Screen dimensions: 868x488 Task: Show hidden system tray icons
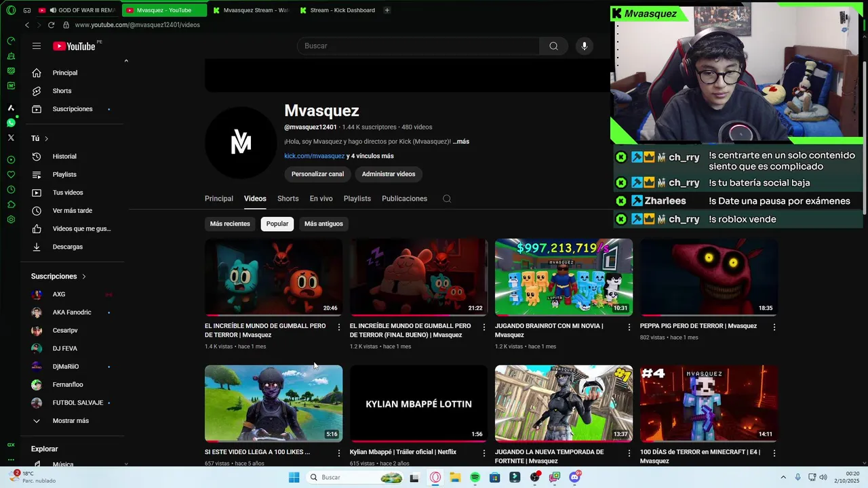coord(783,477)
